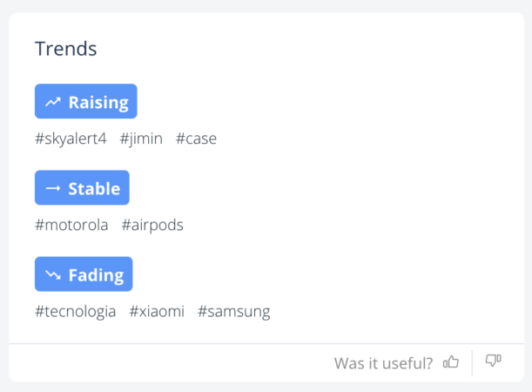Click the vertical divider between thumbs icons
Screen dimensions: 532x392
point(472,362)
